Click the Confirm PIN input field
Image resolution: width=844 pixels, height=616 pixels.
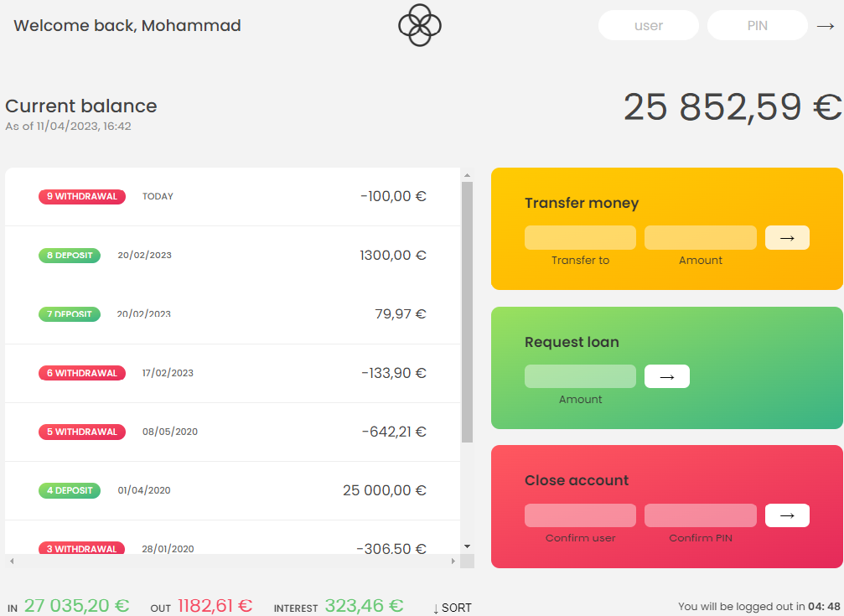click(x=700, y=515)
